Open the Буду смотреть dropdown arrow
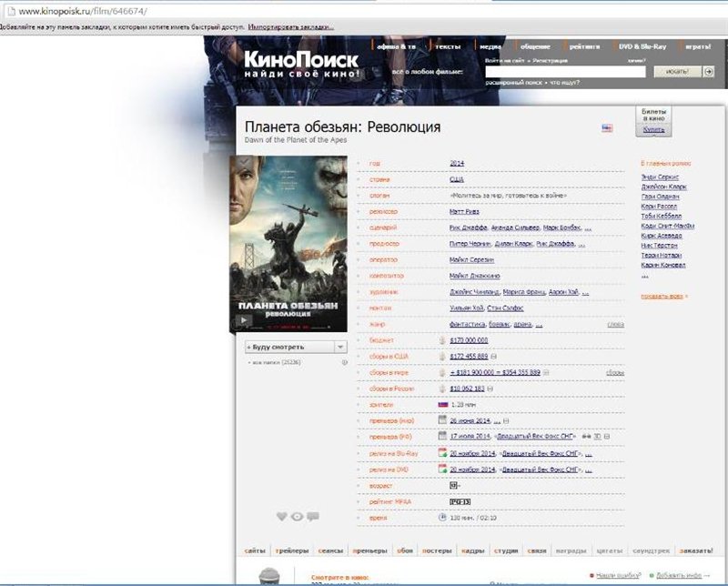Screen dimensions: 728x586 coord(340,347)
